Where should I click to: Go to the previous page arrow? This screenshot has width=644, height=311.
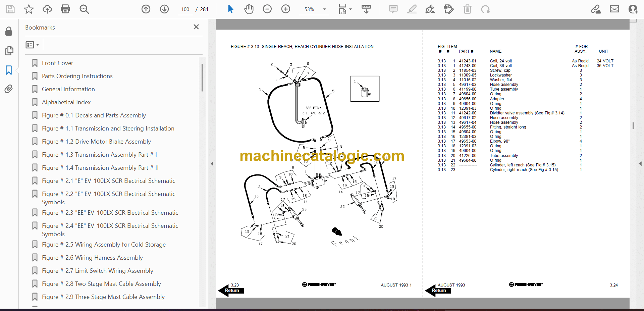click(x=146, y=9)
